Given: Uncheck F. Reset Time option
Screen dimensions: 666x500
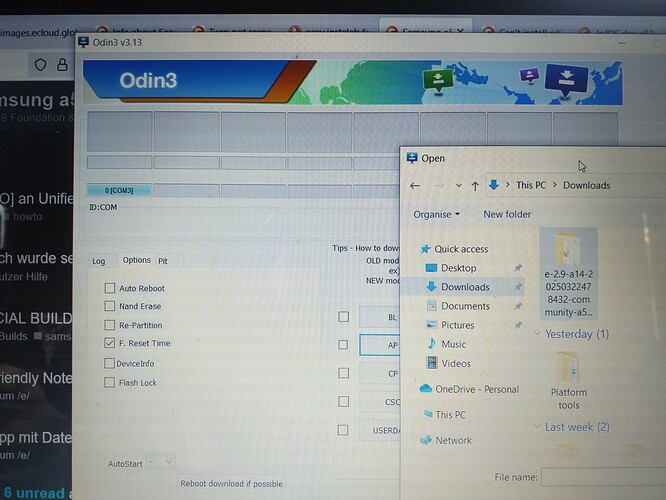Looking at the screenshot, I should (110, 343).
